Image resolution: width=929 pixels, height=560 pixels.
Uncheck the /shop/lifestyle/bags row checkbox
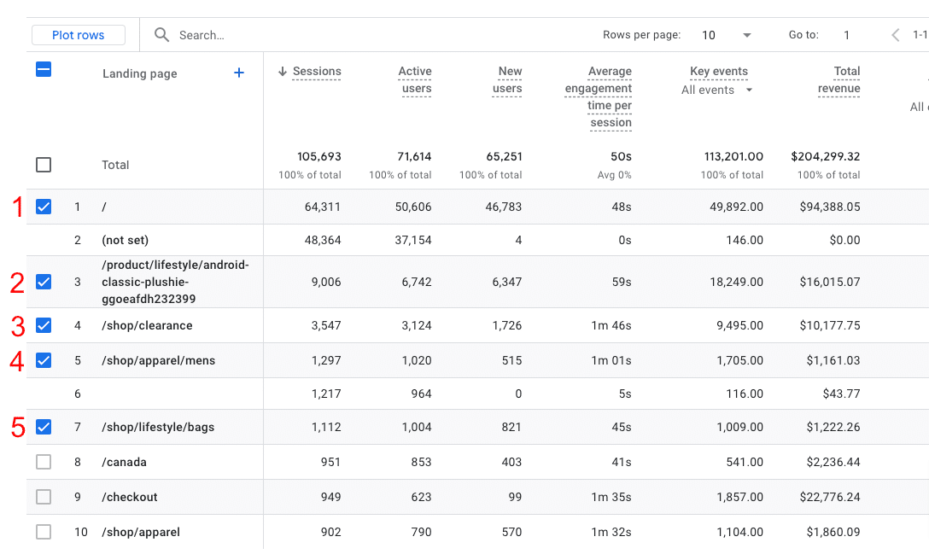[44, 427]
